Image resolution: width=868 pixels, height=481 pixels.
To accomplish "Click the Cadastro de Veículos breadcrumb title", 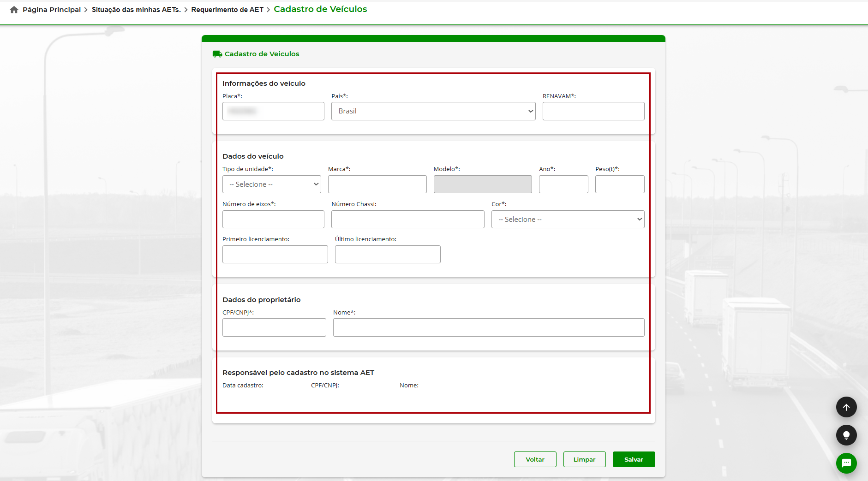I will click(320, 9).
